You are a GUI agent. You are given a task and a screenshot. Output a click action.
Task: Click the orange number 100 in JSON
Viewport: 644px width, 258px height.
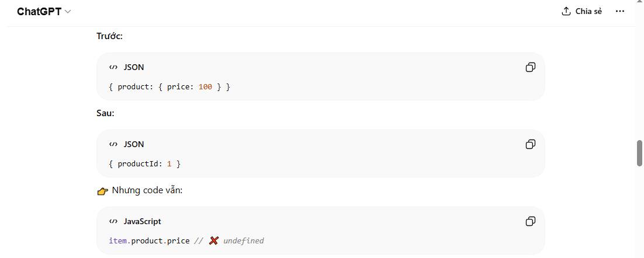[x=205, y=87]
